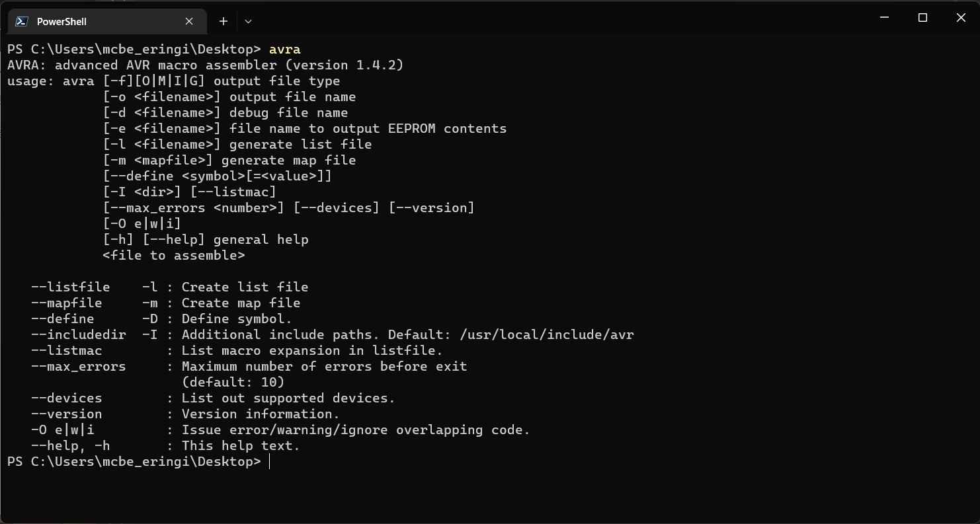This screenshot has height=524, width=980.
Task: Close the PowerShell tab
Action: (x=188, y=21)
